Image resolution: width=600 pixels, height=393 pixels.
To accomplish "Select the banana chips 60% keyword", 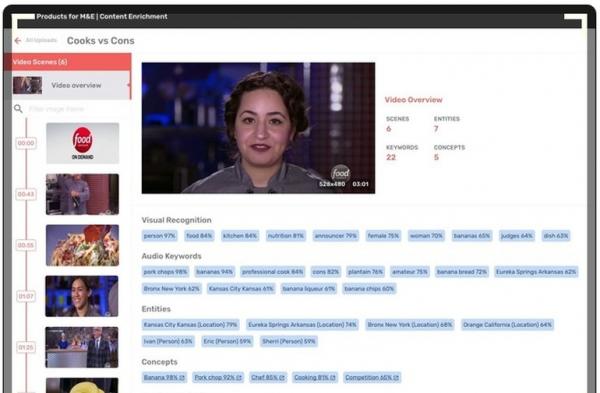I will pos(369,289).
